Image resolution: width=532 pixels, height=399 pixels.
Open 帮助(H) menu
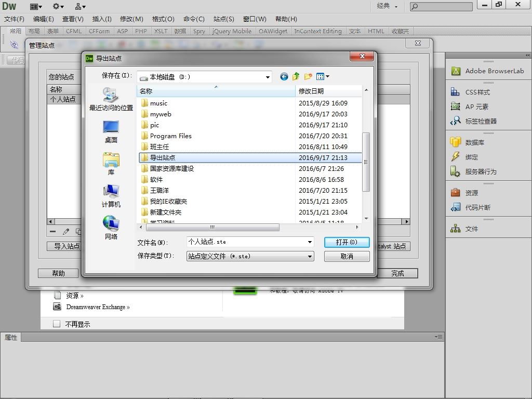pos(286,19)
